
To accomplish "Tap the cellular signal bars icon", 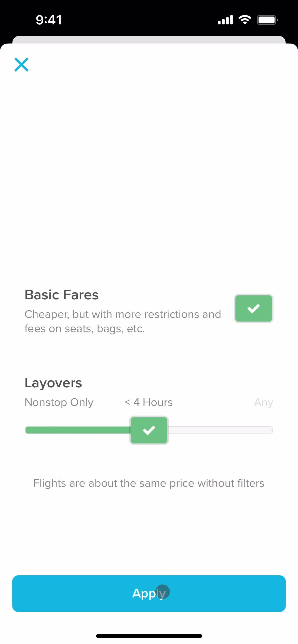I will (x=225, y=20).
